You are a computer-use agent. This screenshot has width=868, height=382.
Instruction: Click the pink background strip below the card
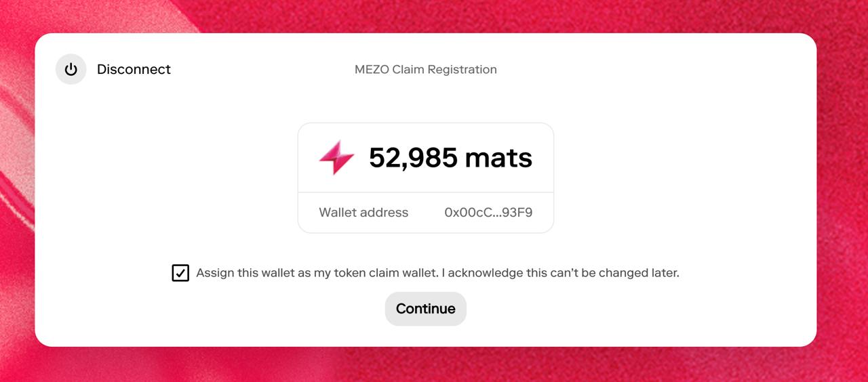tap(434, 366)
